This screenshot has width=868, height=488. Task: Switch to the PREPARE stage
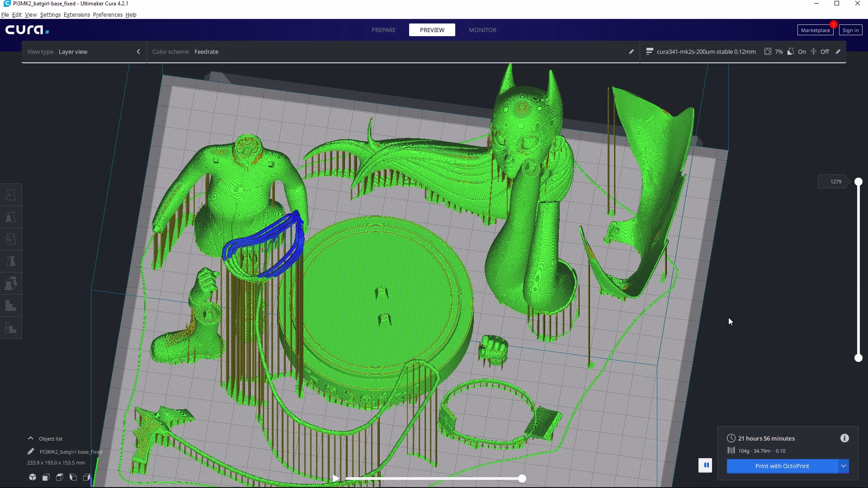383,30
